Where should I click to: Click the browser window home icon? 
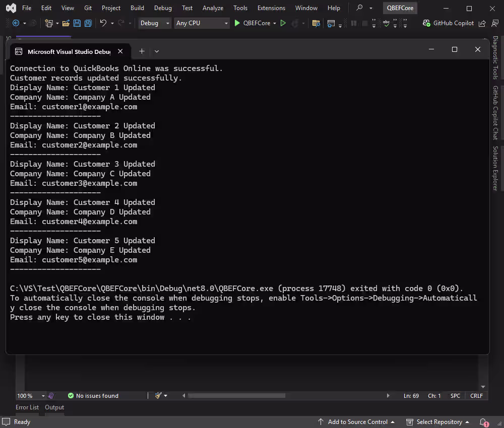(331, 23)
